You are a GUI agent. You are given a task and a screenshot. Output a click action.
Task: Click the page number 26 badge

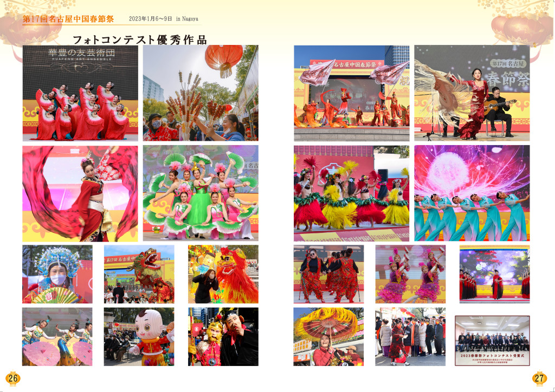click(13, 377)
